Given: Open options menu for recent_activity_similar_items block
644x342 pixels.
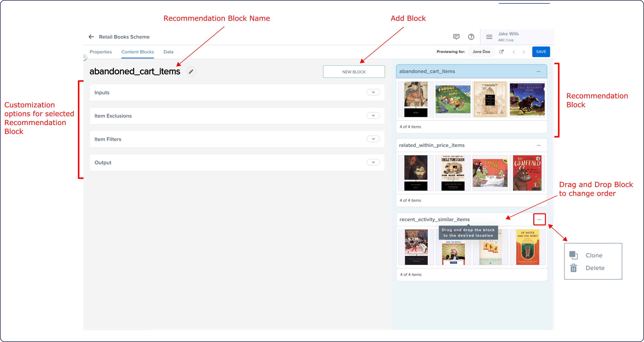Looking at the screenshot, I should (539, 219).
